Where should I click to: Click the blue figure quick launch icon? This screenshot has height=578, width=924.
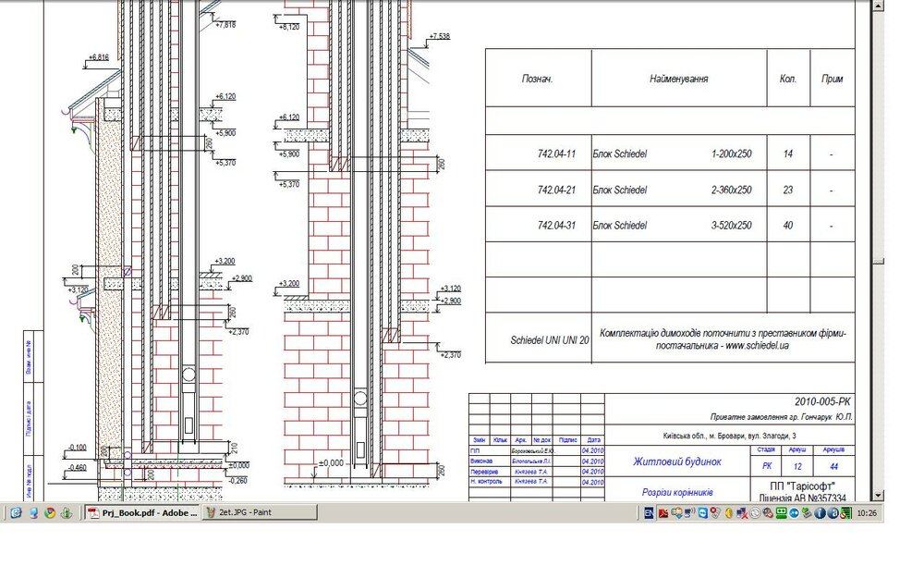point(33,513)
